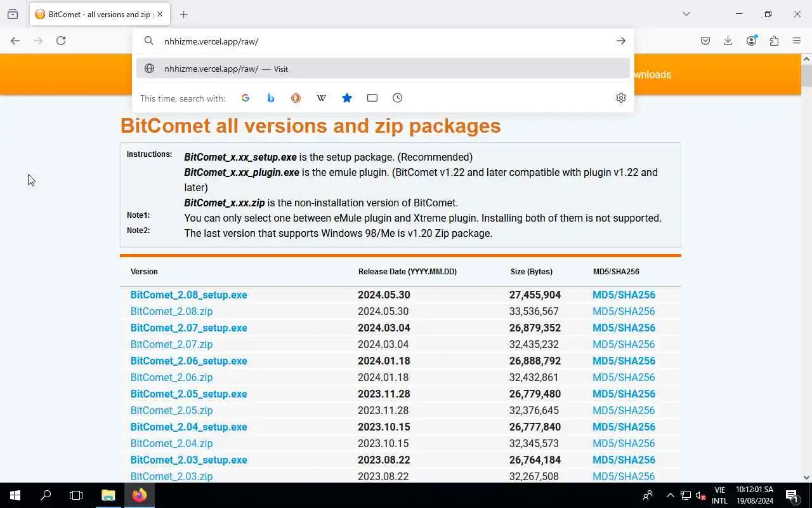Search history using clock icon

click(x=398, y=98)
